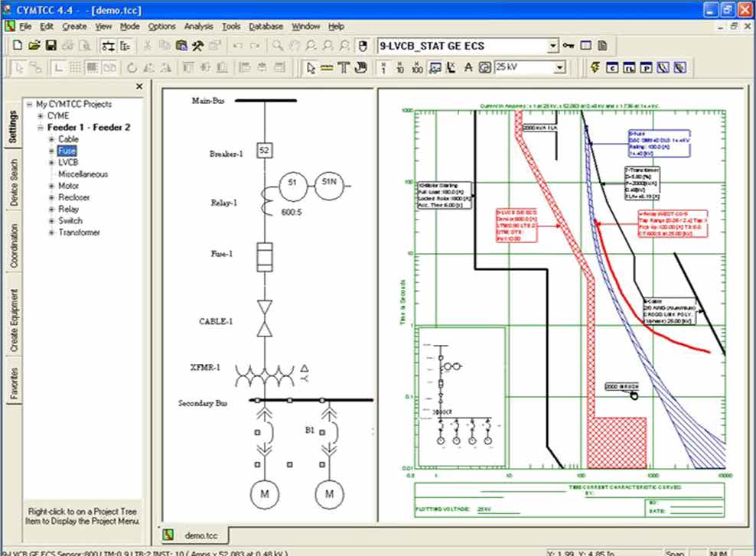Create a new file with New icon
This screenshot has width=756, height=556.
[18, 45]
